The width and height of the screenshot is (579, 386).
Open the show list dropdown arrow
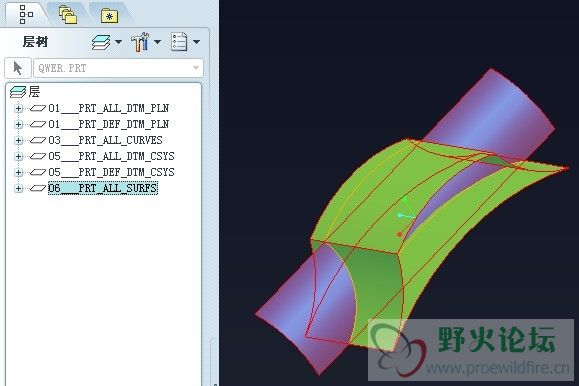(x=196, y=42)
